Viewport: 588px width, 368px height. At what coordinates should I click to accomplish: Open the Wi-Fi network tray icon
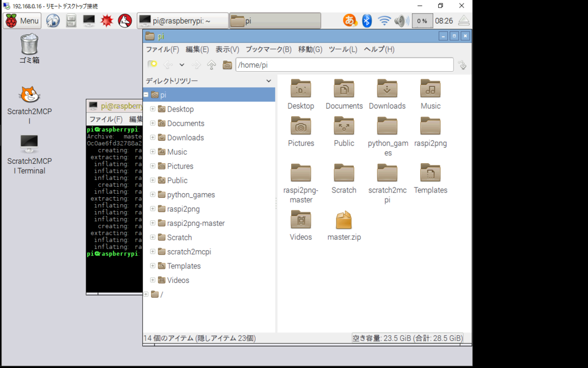pos(384,21)
